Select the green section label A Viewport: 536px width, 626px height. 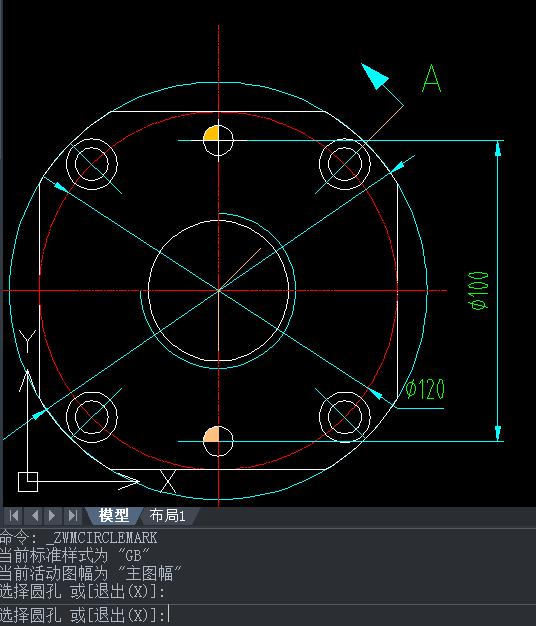pos(431,79)
